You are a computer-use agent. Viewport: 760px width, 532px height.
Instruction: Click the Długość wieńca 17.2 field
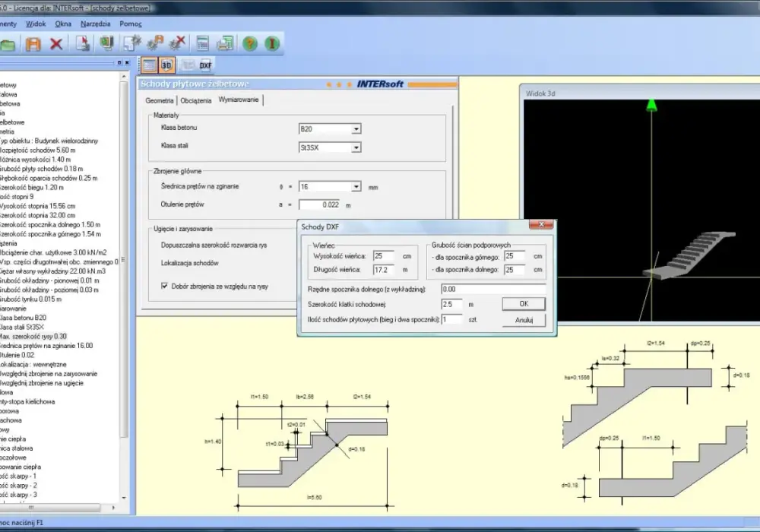(x=384, y=269)
